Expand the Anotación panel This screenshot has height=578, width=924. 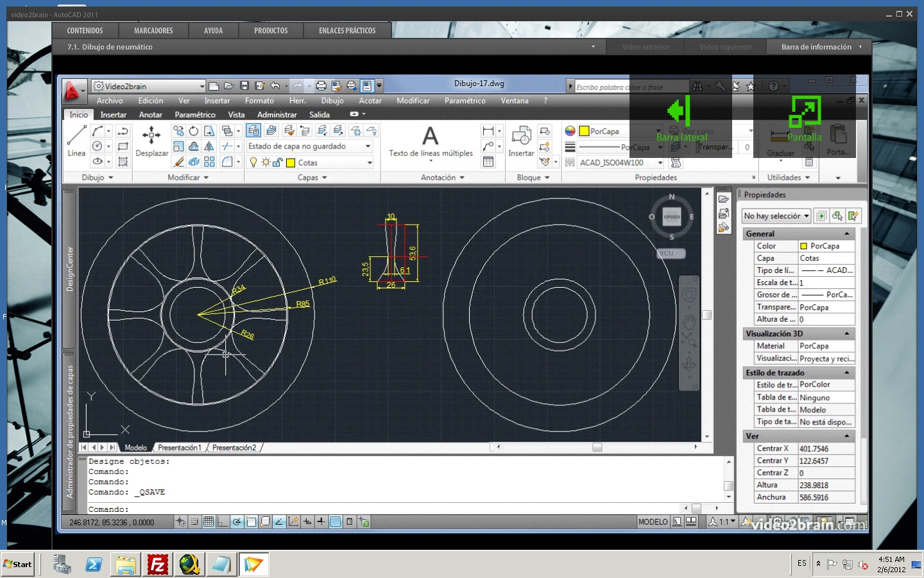(443, 177)
